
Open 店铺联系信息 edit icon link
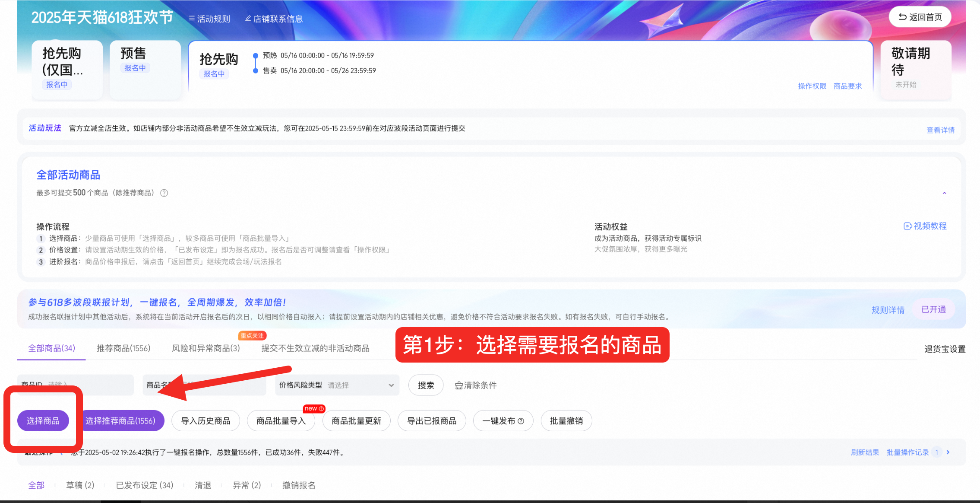click(274, 19)
